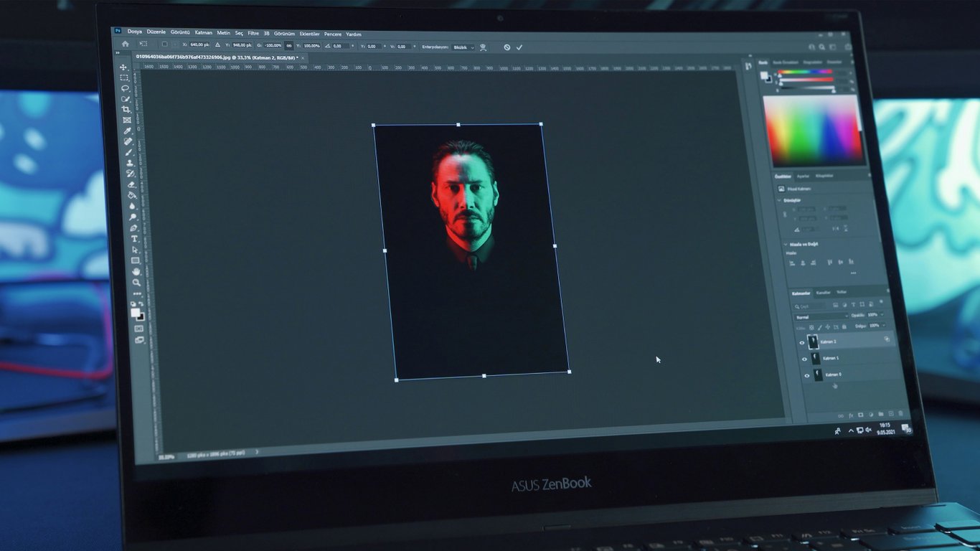Select the Horizontal Type tool
Image resolution: width=980 pixels, height=551 pixels.
pyautogui.click(x=133, y=239)
